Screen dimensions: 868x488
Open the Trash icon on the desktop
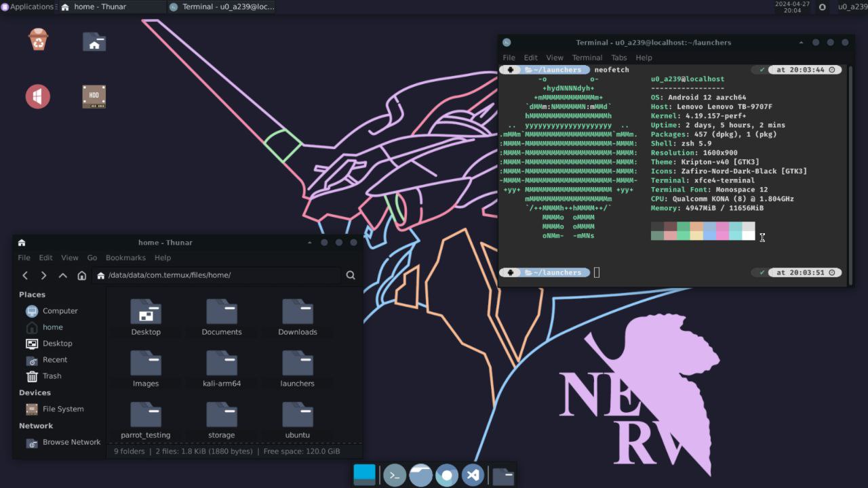coord(39,39)
